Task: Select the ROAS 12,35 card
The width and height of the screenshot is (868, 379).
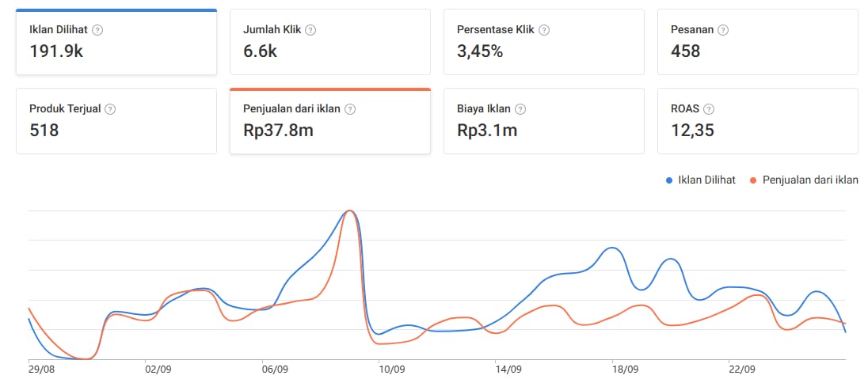Action: pyautogui.click(x=758, y=121)
